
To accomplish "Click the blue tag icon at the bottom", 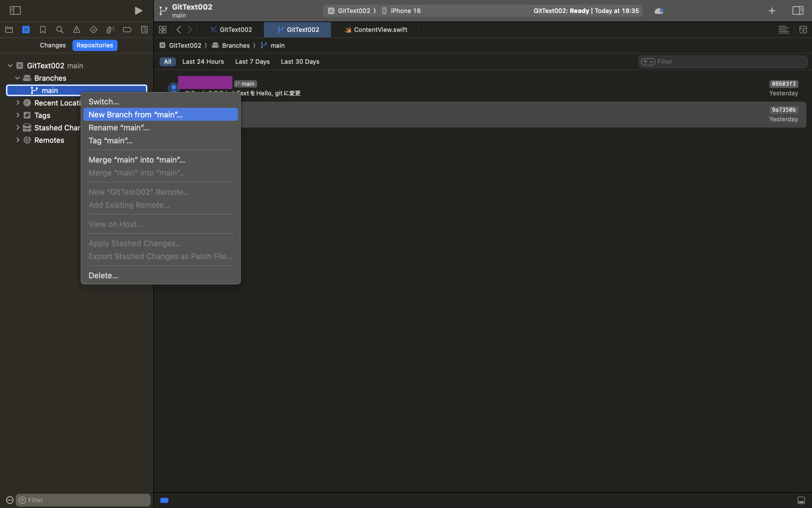I will pyautogui.click(x=164, y=500).
